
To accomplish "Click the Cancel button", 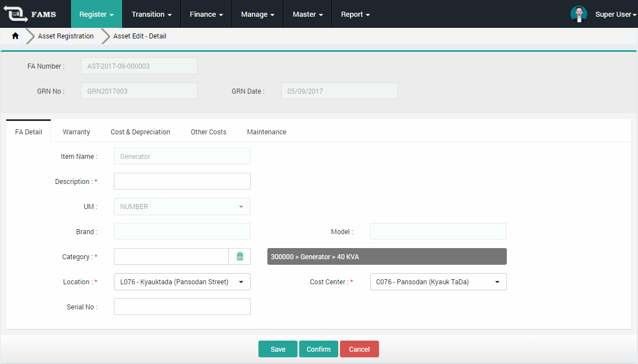I will tap(359, 348).
